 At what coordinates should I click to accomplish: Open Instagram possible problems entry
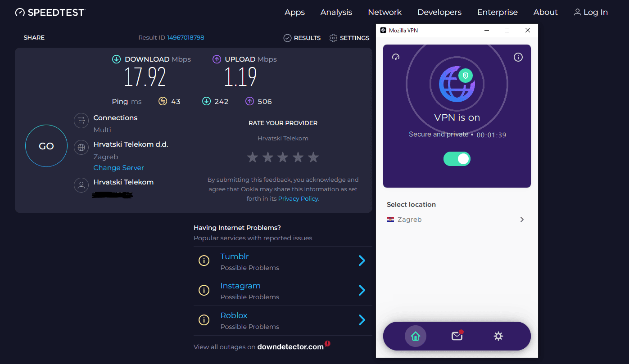[x=283, y=291]
